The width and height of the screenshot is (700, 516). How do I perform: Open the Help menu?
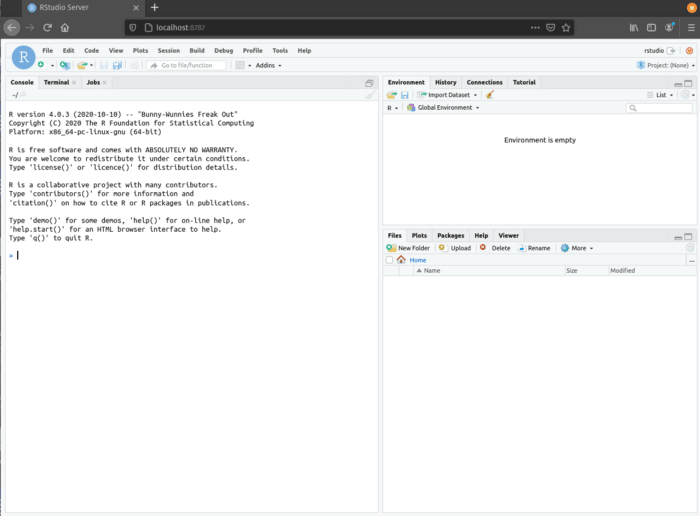pyautogui.click(x=304, y=50)
